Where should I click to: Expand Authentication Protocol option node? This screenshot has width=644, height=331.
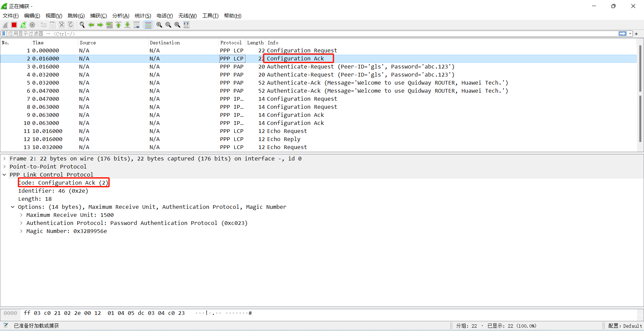[21, 223]
